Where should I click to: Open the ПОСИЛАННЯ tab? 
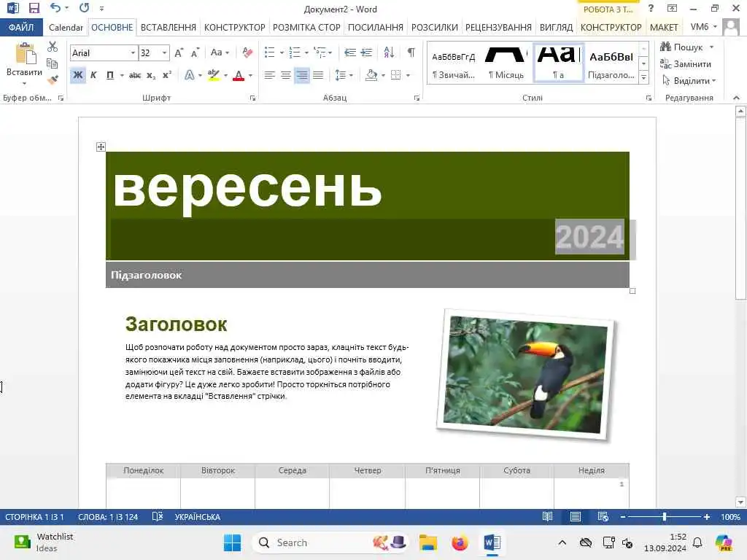376,28
